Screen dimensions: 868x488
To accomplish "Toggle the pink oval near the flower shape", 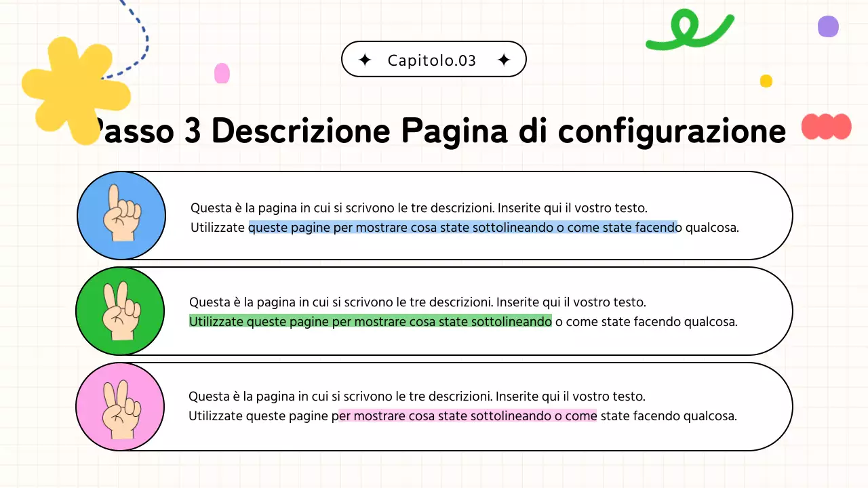I will pos(222,74).
